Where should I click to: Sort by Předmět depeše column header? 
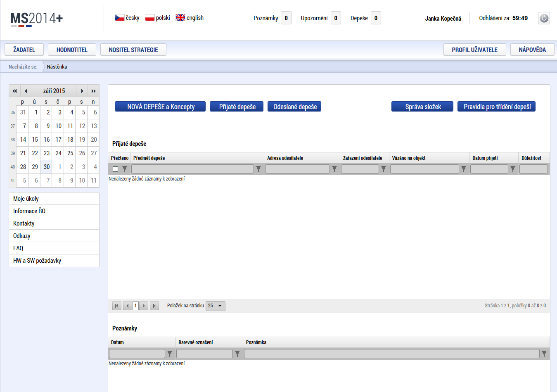click(149, 158)
